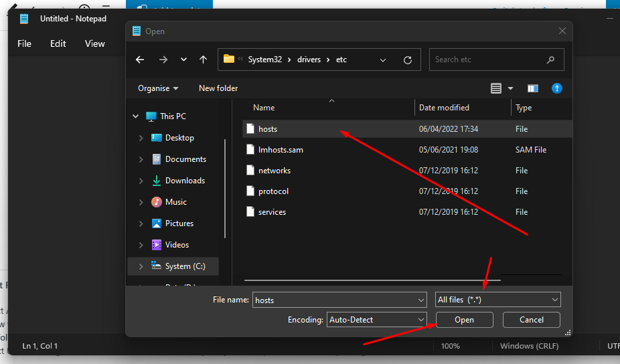Viewport: 620px width, 364px height.
Task: Click the Cancel button
Action: [531, 320]
